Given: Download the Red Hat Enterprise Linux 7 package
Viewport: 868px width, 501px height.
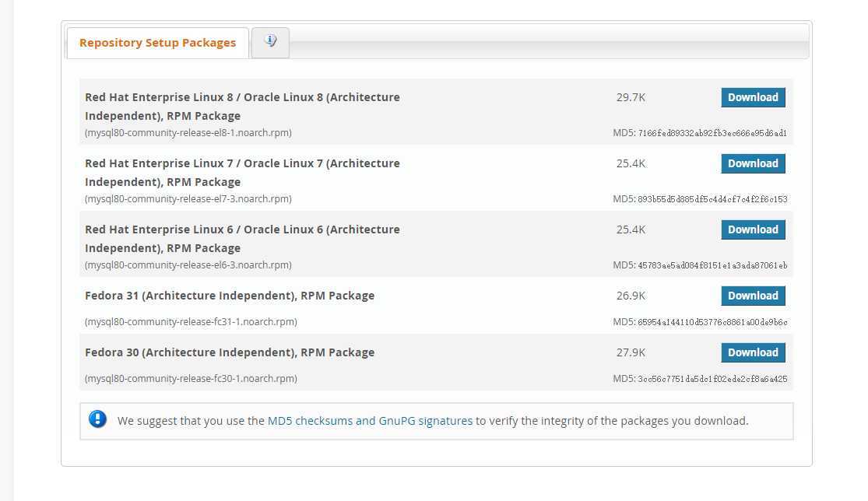Looking at the screenshot, I should 753,163.
